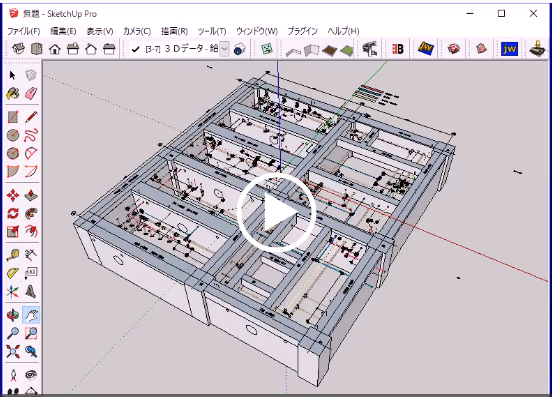This screenshot has height=397, width=552.
Task: Click the tilted yellow Jw plugin icon
Action: 425,48
